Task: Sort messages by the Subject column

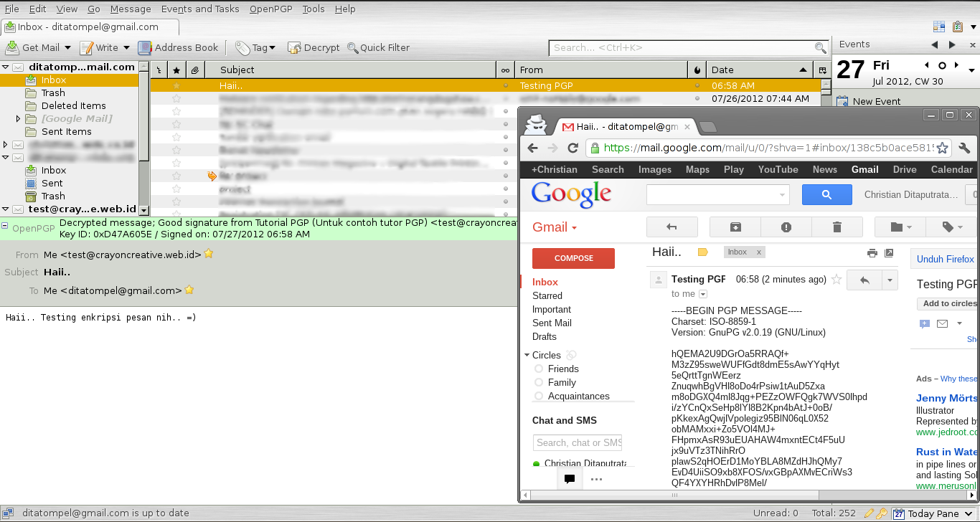Action: [x=350, y=70]
